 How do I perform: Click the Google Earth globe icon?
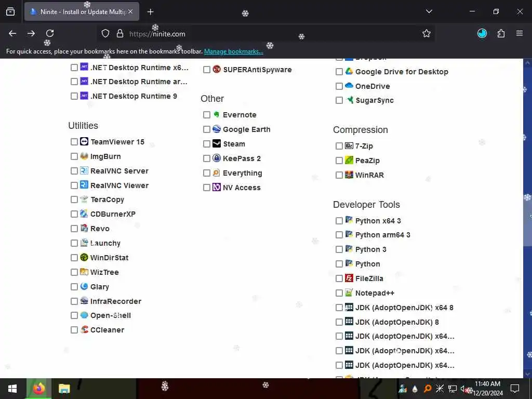tap(217, 129)
